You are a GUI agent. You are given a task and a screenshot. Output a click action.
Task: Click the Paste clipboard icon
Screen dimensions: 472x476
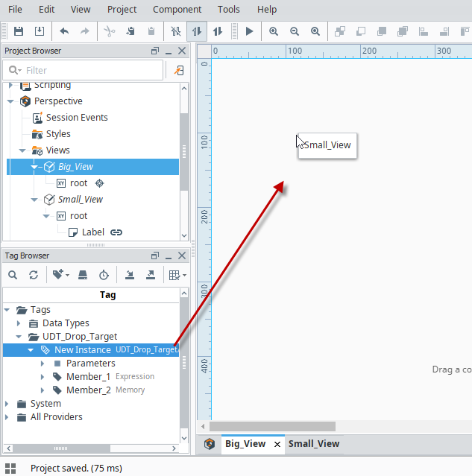(x=151, y=31)
